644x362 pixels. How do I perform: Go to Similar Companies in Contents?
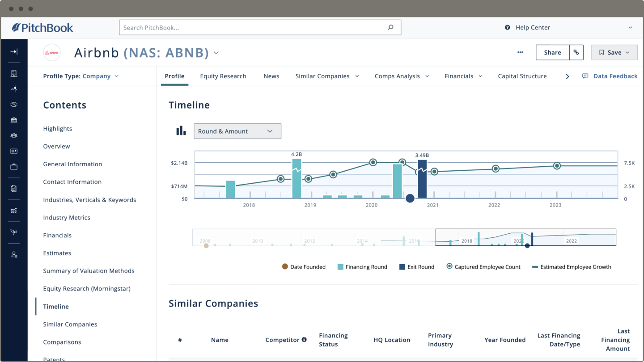coord(70,324)
